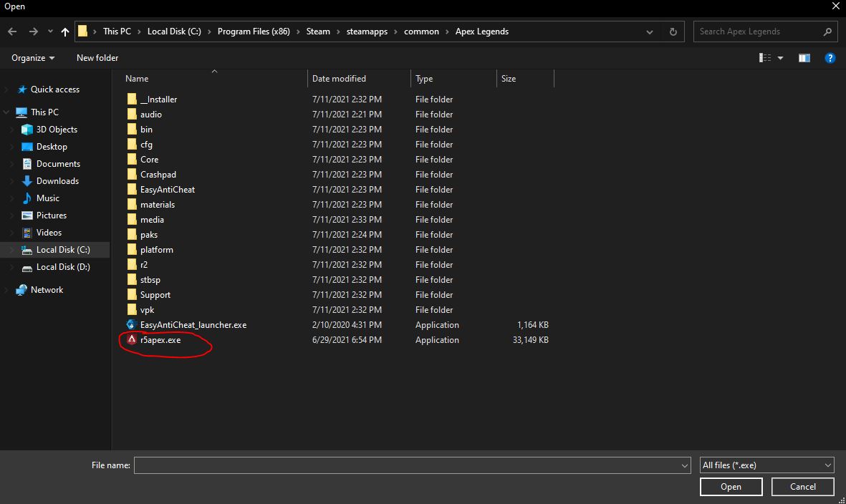Open the Organize menu
The width and height of the screenshot is (846, 504).
coord(33,58)
